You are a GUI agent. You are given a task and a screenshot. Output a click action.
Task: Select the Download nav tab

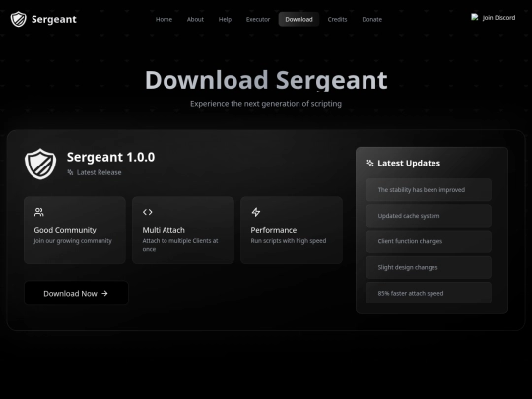point(299,19)
